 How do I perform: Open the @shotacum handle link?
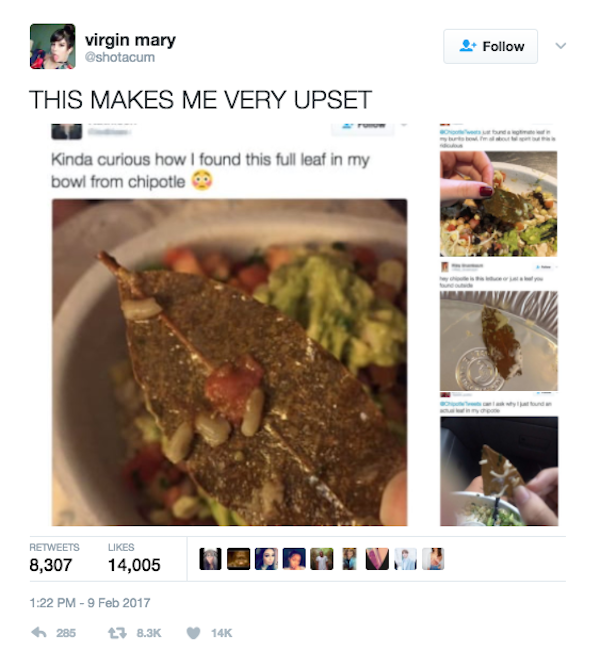120,57
